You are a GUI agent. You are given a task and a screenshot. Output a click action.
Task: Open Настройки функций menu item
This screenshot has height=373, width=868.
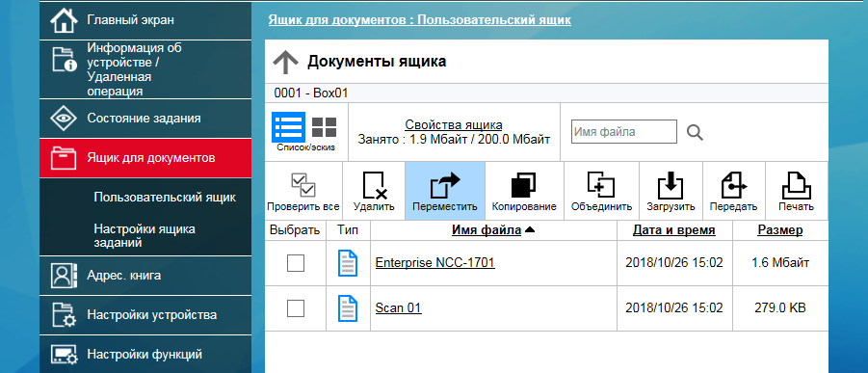point(145,354)
